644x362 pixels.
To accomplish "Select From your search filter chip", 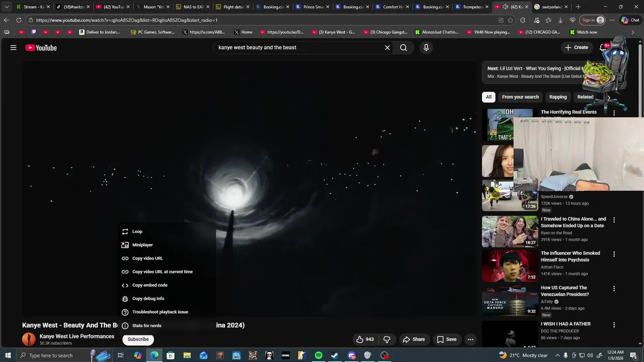I will (520, 97).
